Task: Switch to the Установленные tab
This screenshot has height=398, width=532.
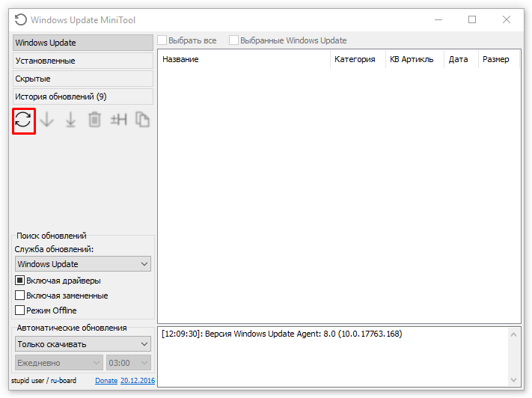Action: [x=83, y=61]
